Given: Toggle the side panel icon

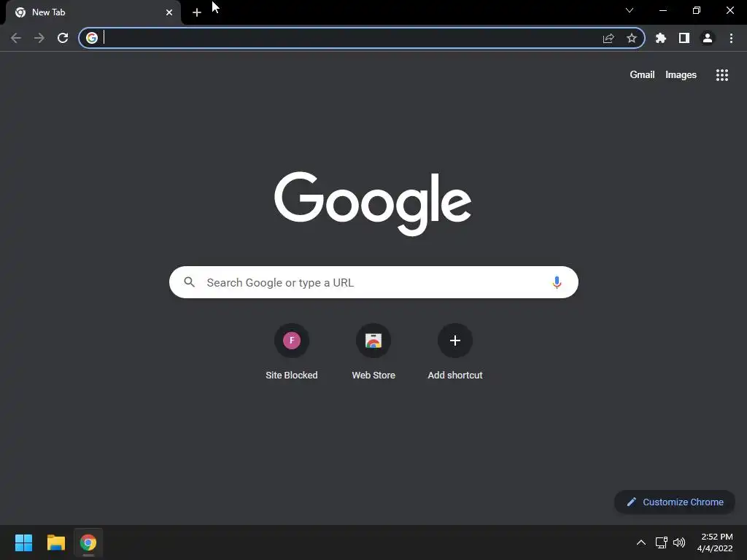Looking at the screenshot, I should [x=684, y=38].
